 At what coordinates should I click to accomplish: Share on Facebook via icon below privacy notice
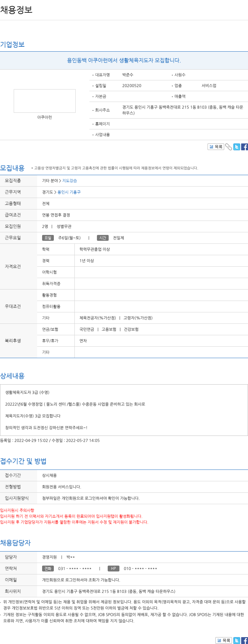(244, 640)
